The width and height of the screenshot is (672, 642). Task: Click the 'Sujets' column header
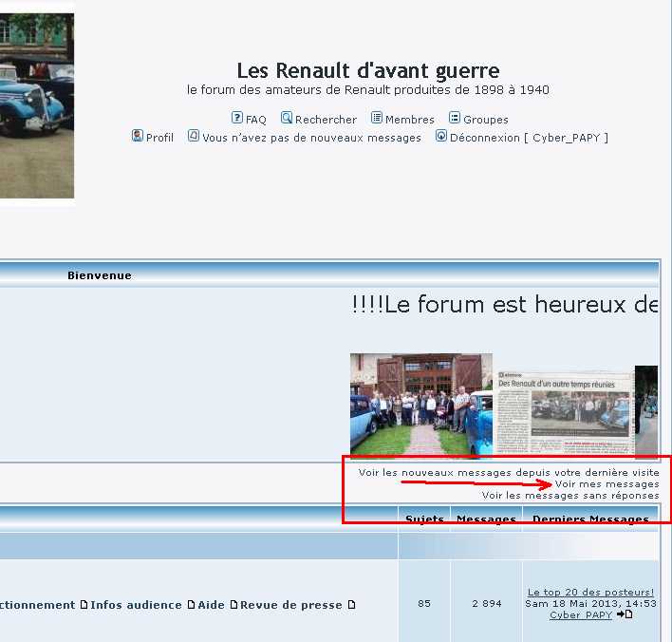click(424, 519)
